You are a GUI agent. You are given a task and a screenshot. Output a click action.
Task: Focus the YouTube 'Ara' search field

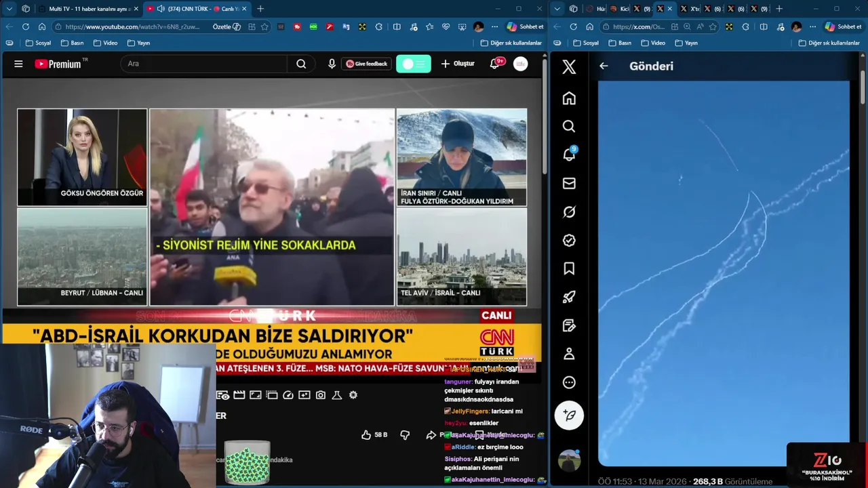pos(203,64)
